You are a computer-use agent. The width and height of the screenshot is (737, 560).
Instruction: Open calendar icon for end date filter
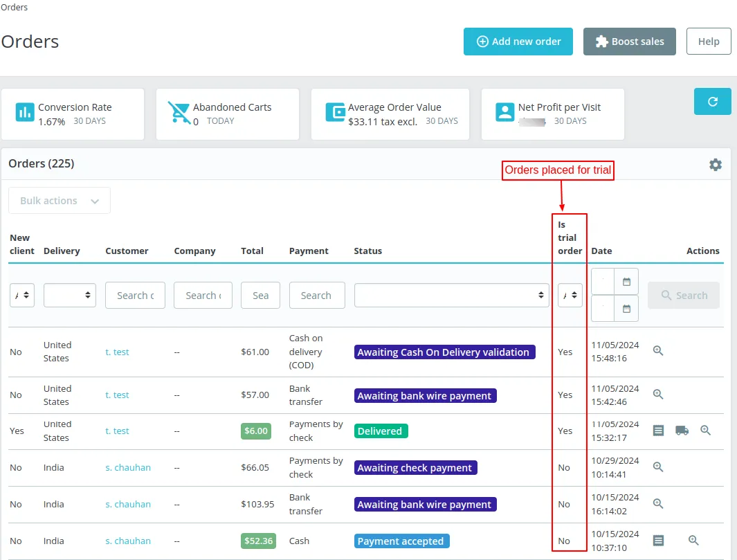point(626,309)
